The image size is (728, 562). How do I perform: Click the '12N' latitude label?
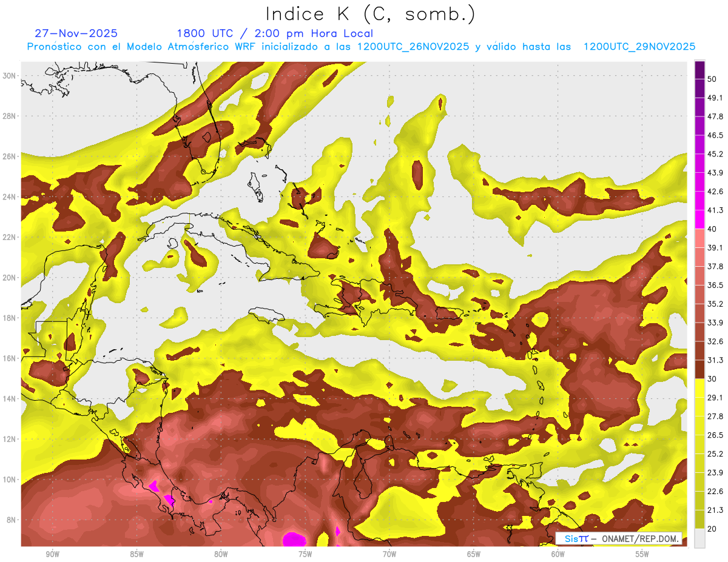click(9, 439)
